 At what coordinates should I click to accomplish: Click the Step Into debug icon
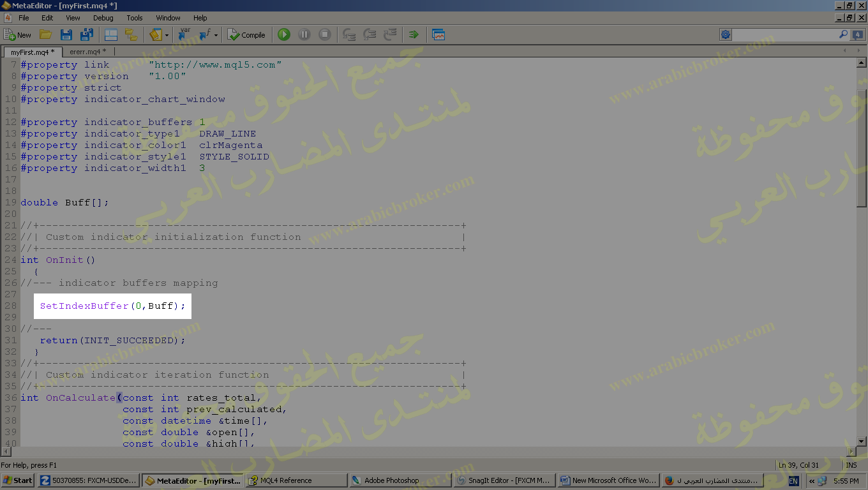click(x=349, y=34)
